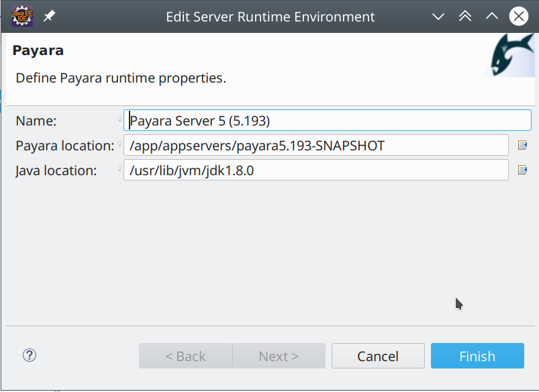Screen dimensions: 539x392
Task: Click the double up chevron in titlebar
Action: pos(464,16)
